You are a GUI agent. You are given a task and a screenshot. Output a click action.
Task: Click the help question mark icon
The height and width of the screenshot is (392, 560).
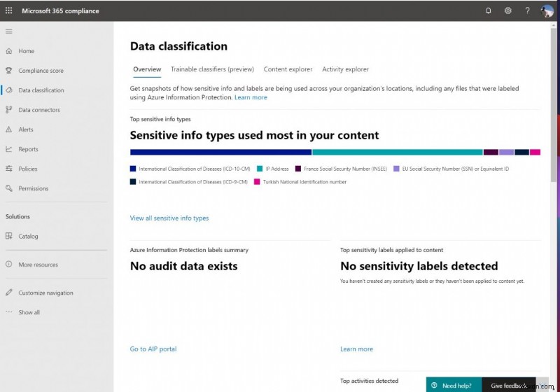[528, 11]
